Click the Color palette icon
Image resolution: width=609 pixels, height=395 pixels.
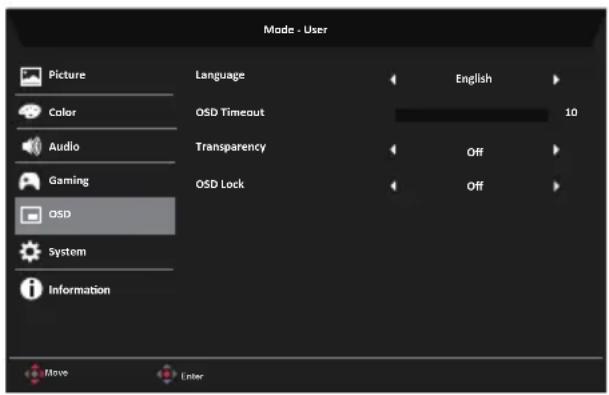click(30, 111)
